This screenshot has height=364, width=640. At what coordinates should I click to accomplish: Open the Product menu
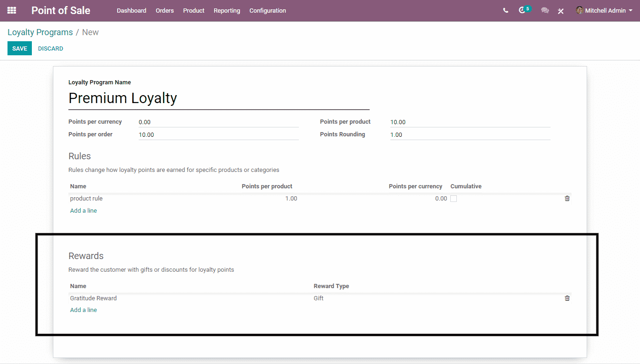193,10
